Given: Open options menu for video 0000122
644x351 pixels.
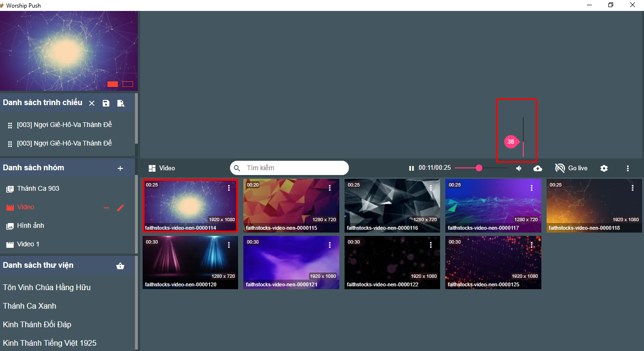Looking at the screenshot, I should [x=431, y=245].
